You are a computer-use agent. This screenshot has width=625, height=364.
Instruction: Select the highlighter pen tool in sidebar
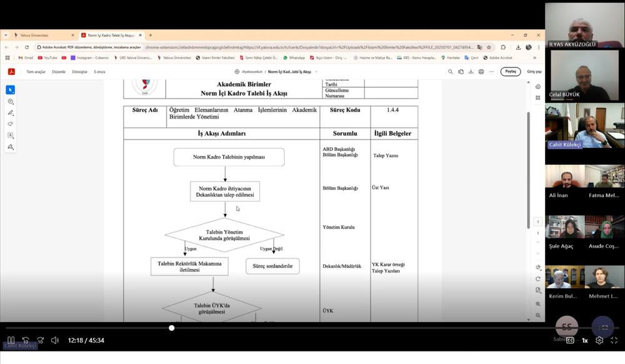(x=11, y=113)
